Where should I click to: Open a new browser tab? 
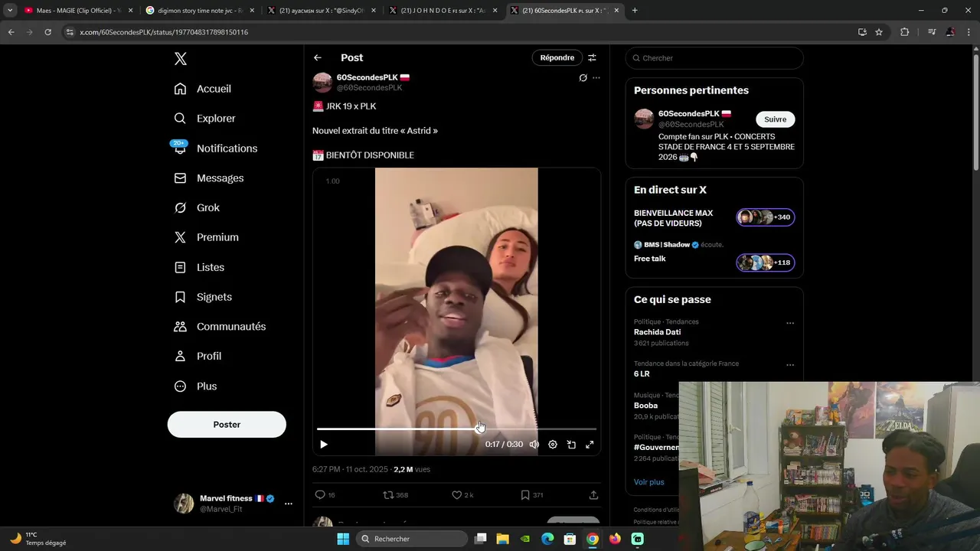pyautogui.click(x=635, y=11)
